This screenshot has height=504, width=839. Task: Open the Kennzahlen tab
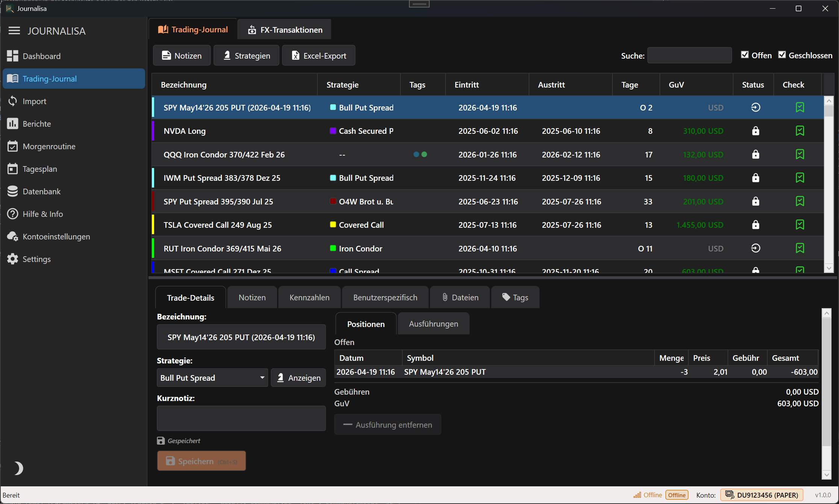[x=309, y=297]
